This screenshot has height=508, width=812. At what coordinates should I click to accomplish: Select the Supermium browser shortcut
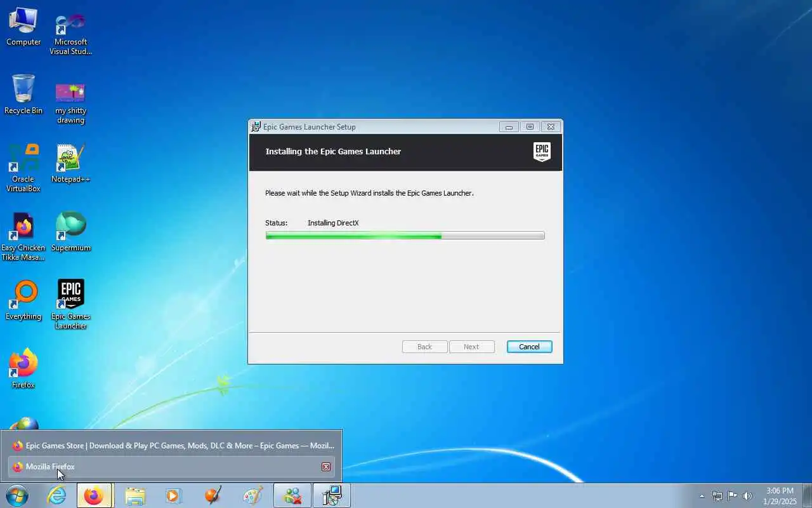coord(70,232)
